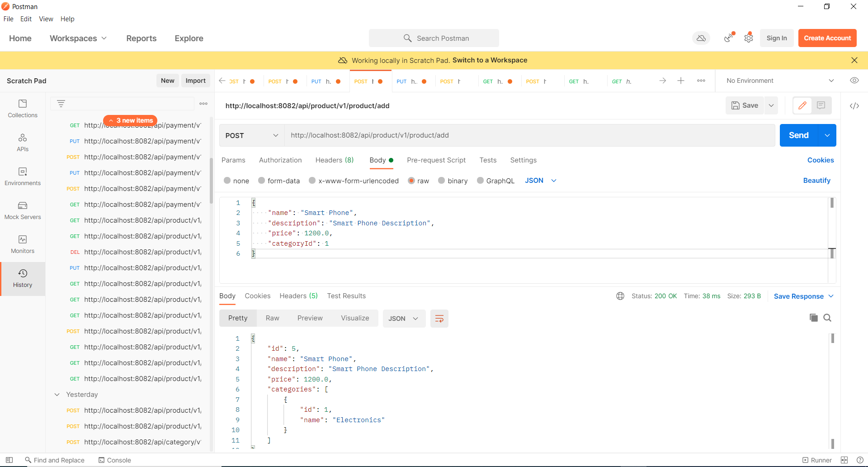Select the binary body type
This screenshot has width=868, height=467.
point(453,181)
